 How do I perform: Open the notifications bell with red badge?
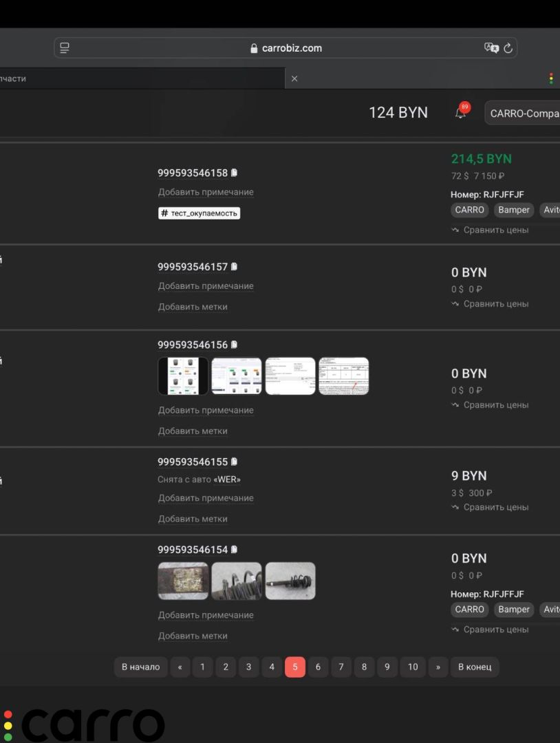pos(462,111)
